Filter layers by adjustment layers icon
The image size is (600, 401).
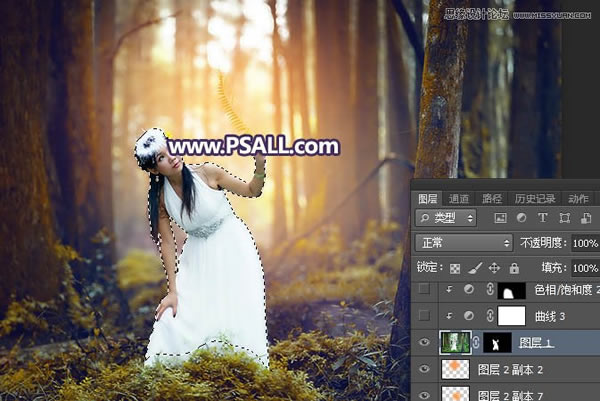[521, 218]
